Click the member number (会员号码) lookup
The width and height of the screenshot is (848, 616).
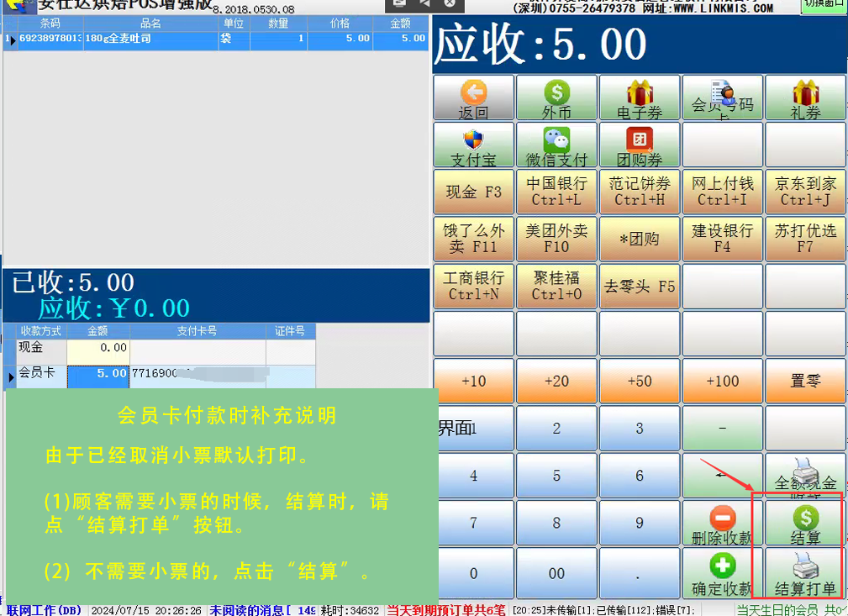coord(721,97)
